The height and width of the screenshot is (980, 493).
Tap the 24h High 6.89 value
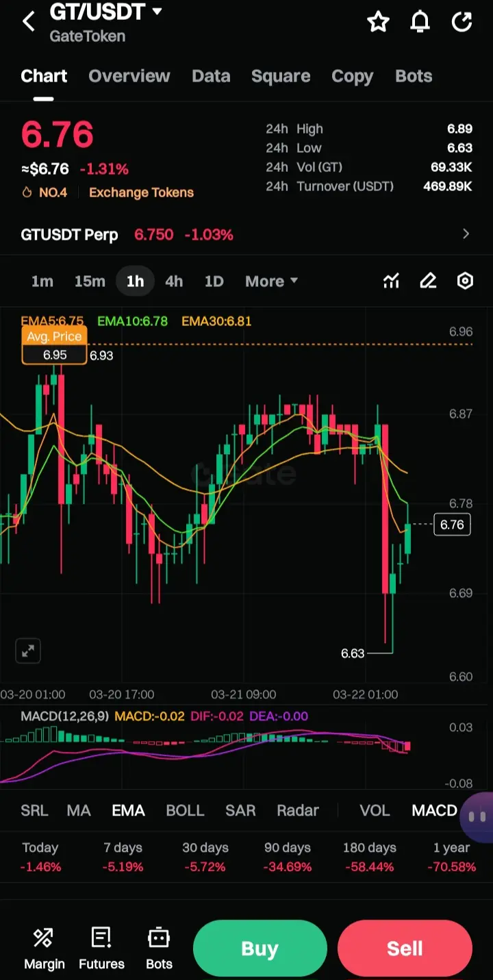(459, 129)
